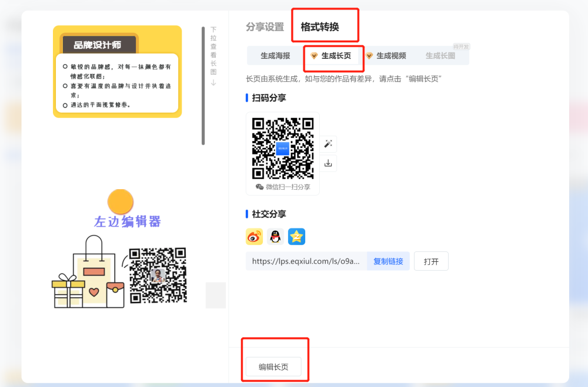Share to Weibo
This screenshot has height=387, width=588.
click(x=254, y=237)
